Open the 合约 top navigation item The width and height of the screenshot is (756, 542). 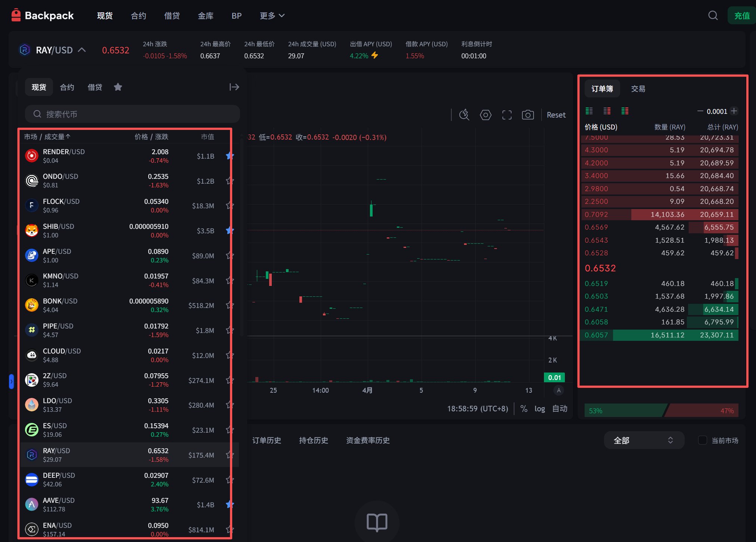(138, 16)
